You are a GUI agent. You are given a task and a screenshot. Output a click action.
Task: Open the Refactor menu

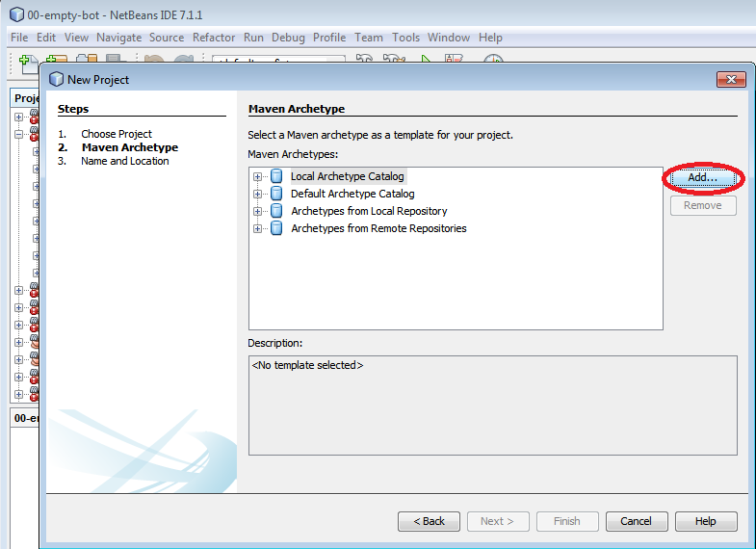tap(214, 38)
